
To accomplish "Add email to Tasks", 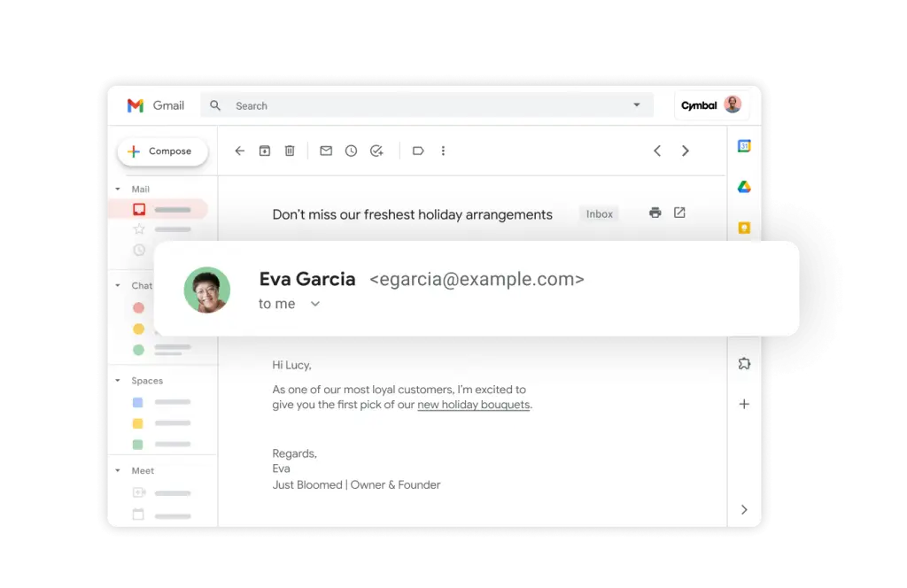I will [x=376, y=151].
